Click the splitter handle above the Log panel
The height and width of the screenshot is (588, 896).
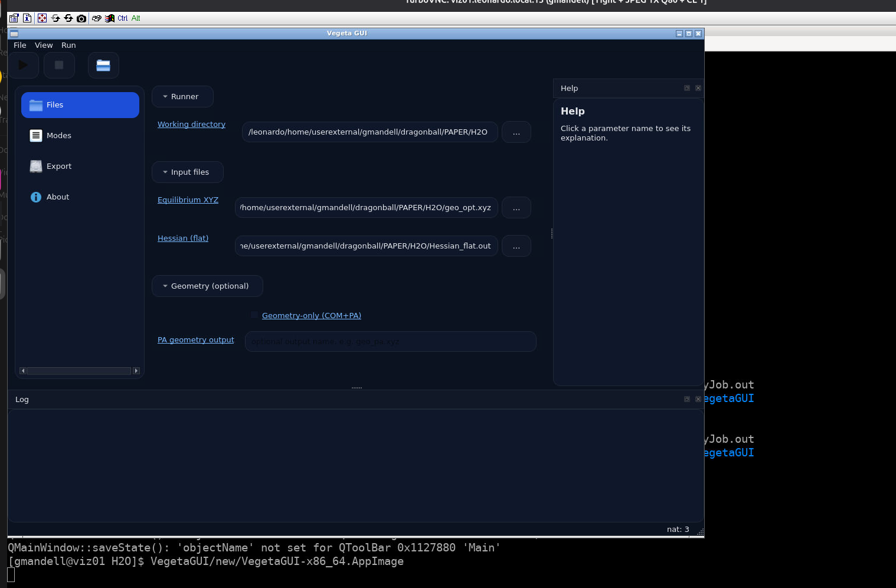tap(357, 388)
